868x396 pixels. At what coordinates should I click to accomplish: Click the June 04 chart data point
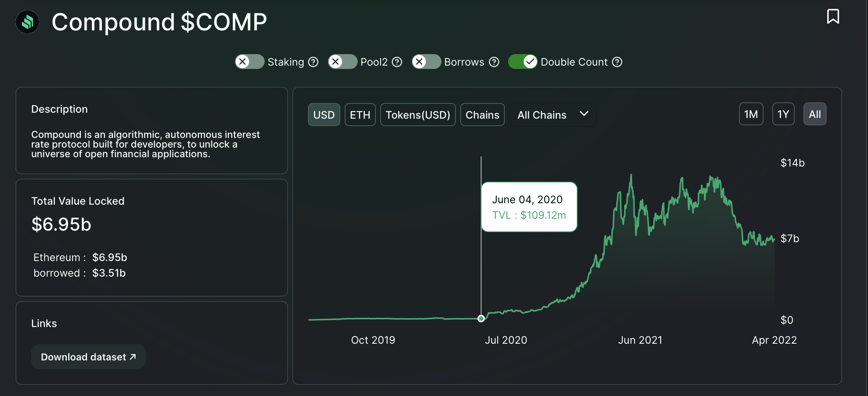481,319
